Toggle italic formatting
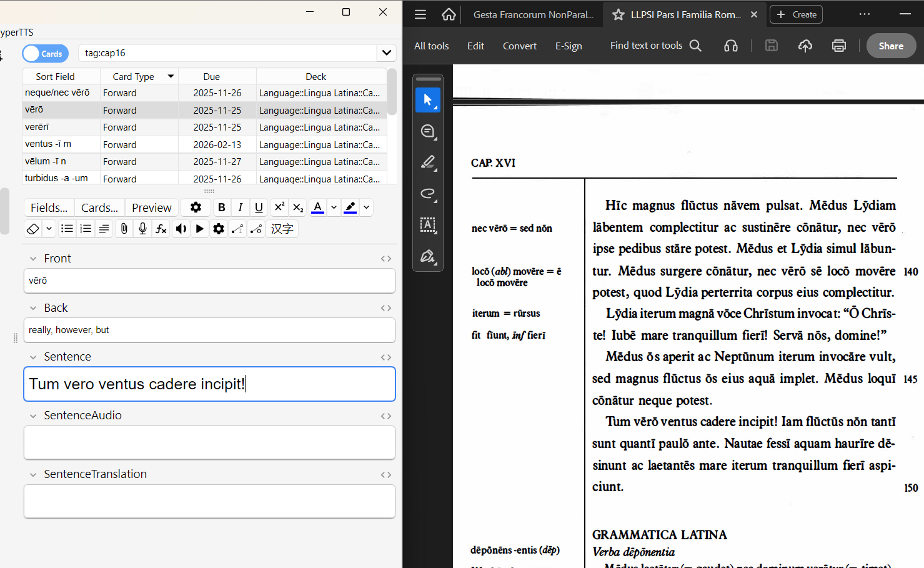 [240, 207]
